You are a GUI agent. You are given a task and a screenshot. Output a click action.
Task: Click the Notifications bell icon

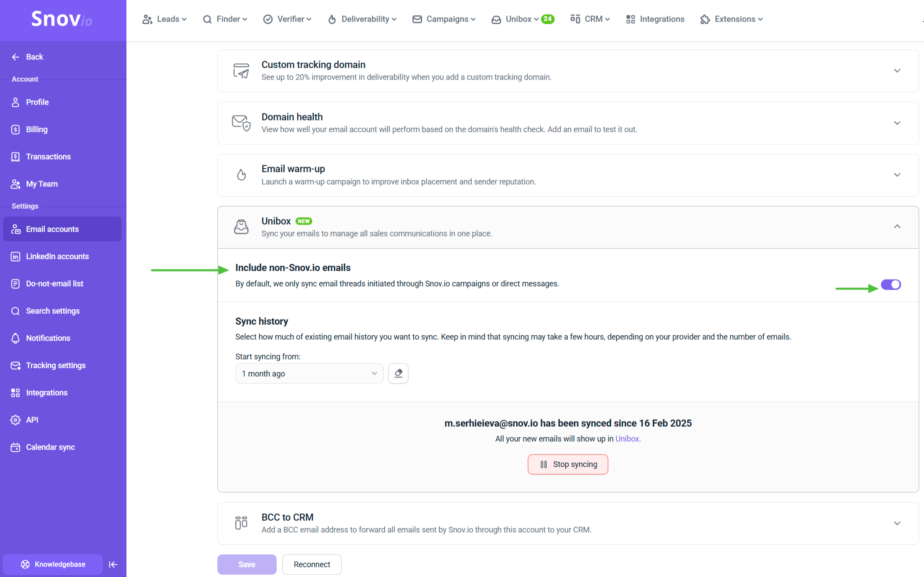(x=15, y=338)
